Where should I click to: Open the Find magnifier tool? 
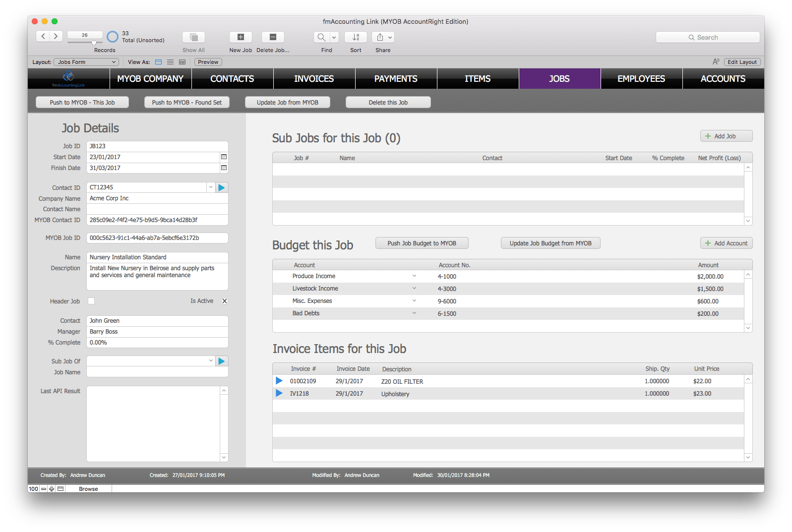click(321, 37)
